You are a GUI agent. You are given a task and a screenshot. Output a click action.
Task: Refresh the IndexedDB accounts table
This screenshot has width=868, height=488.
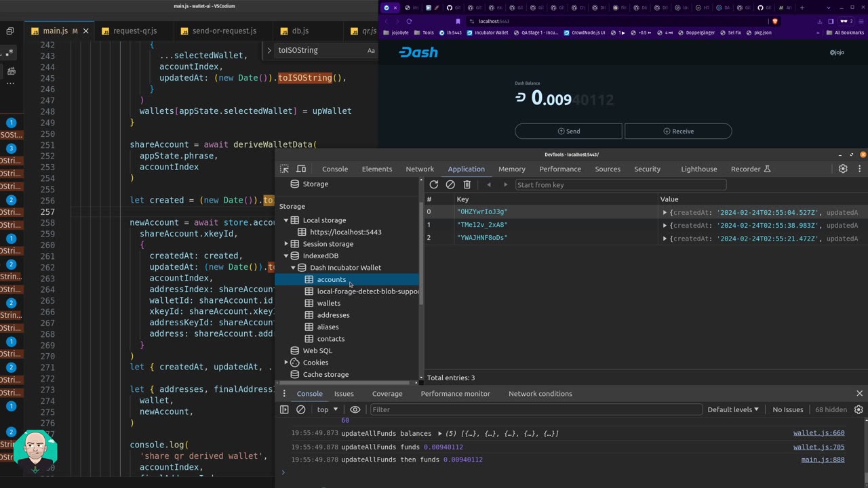point(434,184)
